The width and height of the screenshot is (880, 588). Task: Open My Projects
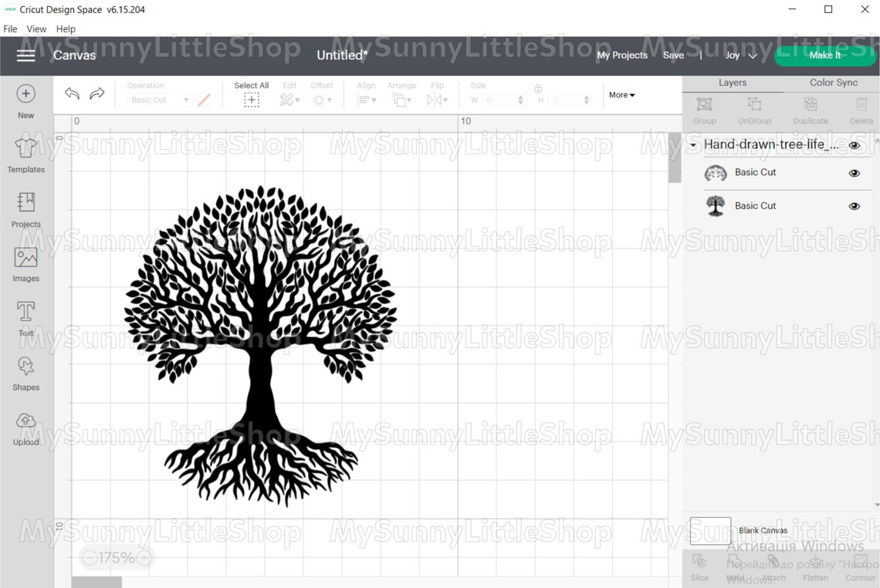(622, 55)
